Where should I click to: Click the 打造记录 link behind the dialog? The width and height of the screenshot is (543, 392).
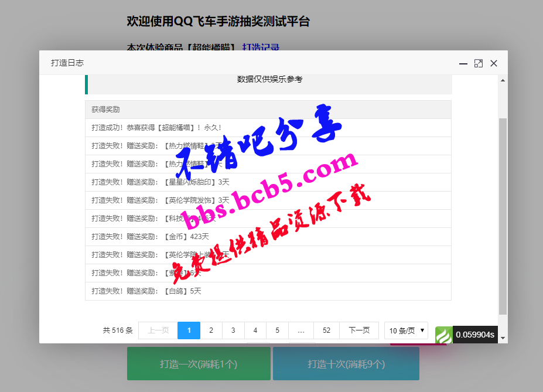tap(261, 47)
